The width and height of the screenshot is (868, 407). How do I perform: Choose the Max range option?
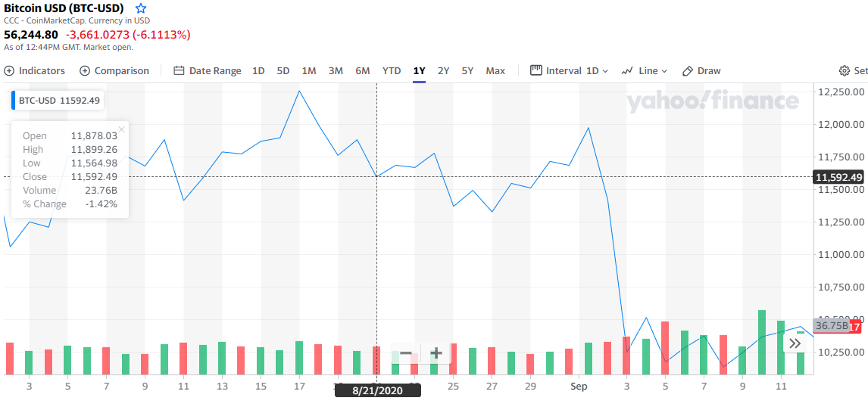click(495, 70)
